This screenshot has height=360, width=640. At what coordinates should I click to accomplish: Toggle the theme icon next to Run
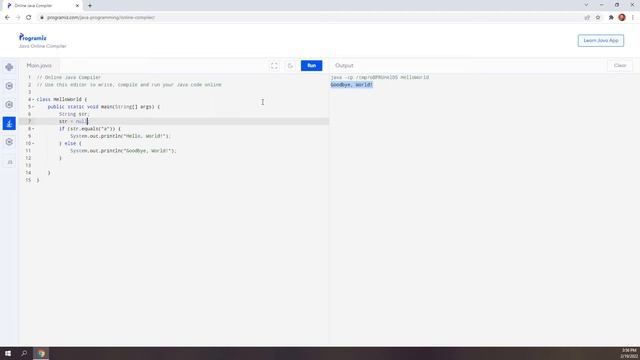coord(290,66)
